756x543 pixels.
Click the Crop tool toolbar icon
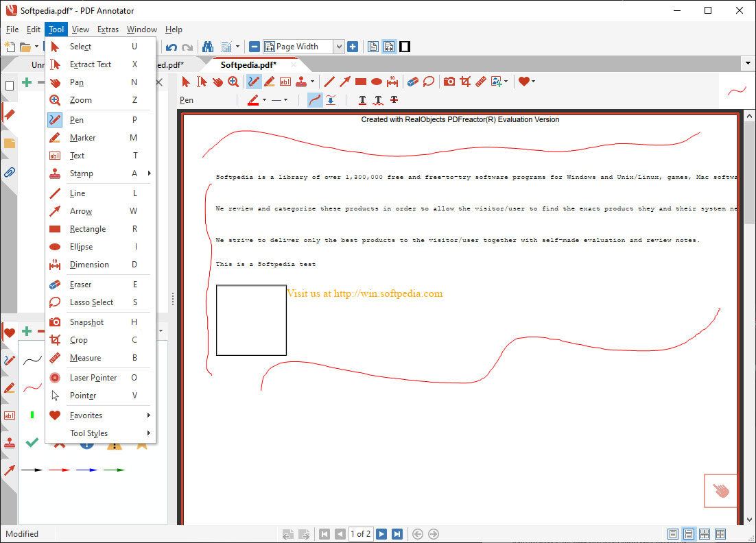(465, 82)
